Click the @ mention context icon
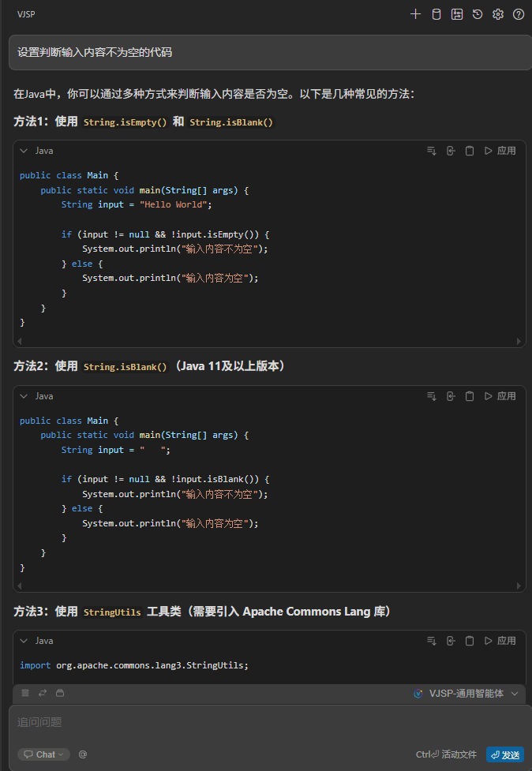532x771 pixels. tap(83, 754)
